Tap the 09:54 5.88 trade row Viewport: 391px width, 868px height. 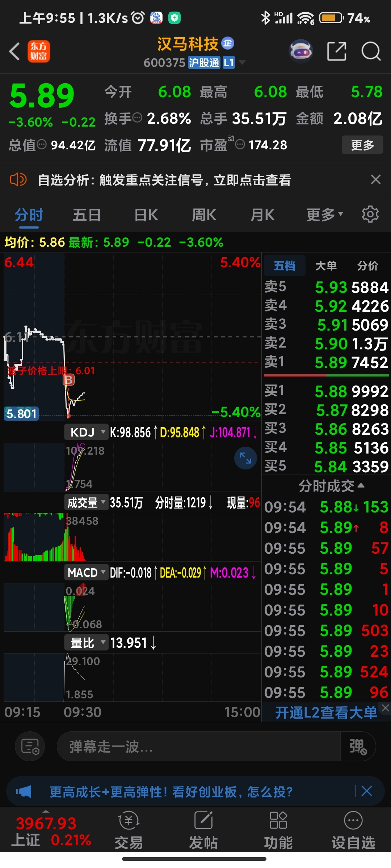click(326, 507)
